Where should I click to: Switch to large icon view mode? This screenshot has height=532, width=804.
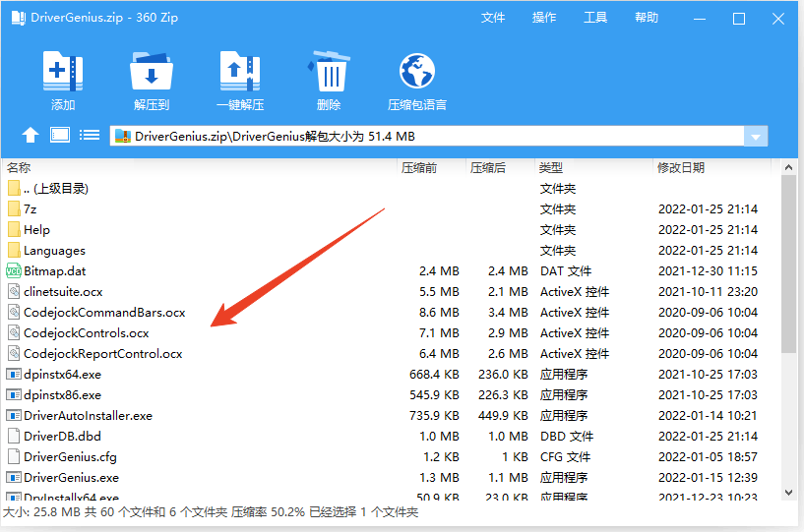coord(60,136)
